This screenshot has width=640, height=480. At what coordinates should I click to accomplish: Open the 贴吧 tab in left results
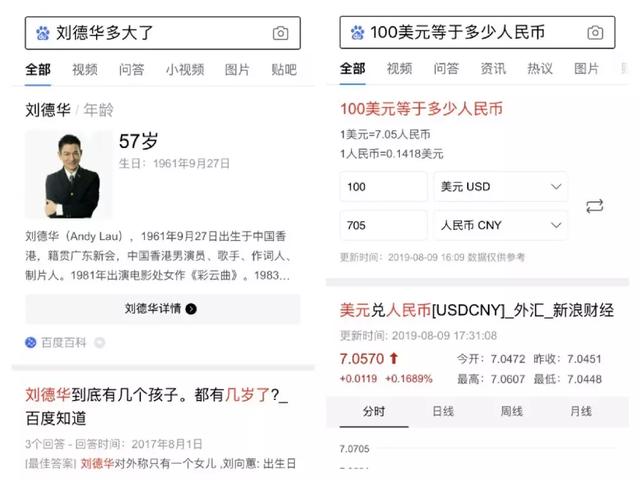pyautogui.click(x=284, y=70)
